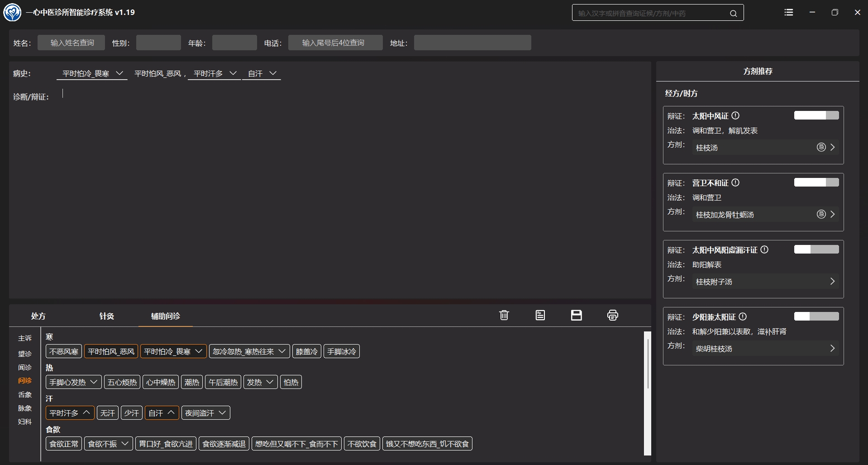
Task: Expand the 手脚心发热 dropdown
Action: coord(94,382)
